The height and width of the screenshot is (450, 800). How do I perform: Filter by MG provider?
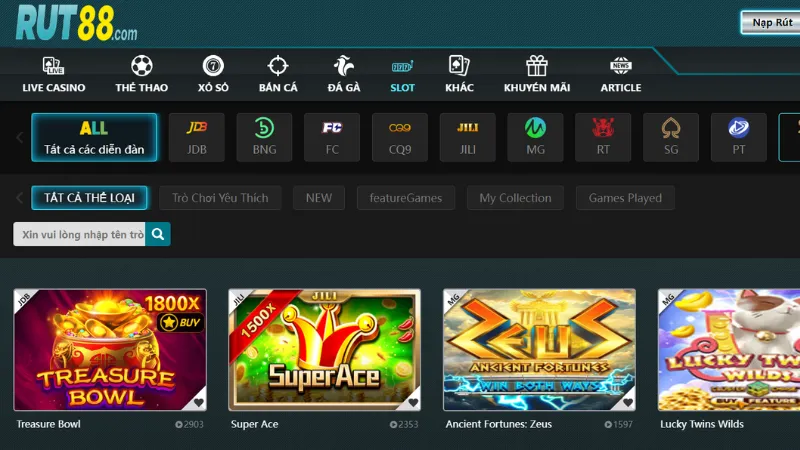pyautogui.click(x=535, y=137)
